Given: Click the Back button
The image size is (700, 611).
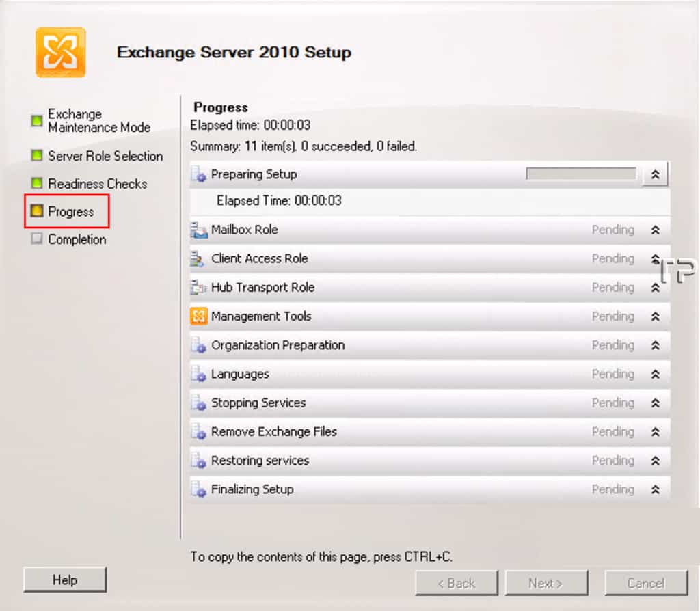Looking at the screenshot, I should tap(456, 583).
